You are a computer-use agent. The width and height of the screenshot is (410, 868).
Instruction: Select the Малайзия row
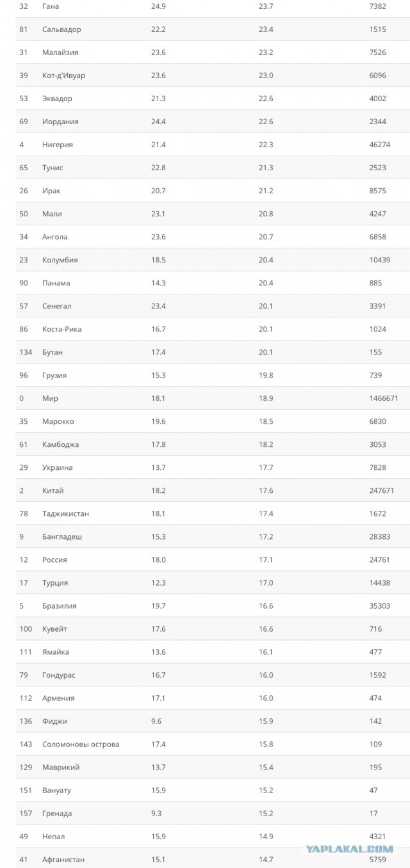(x=213, y=52)
